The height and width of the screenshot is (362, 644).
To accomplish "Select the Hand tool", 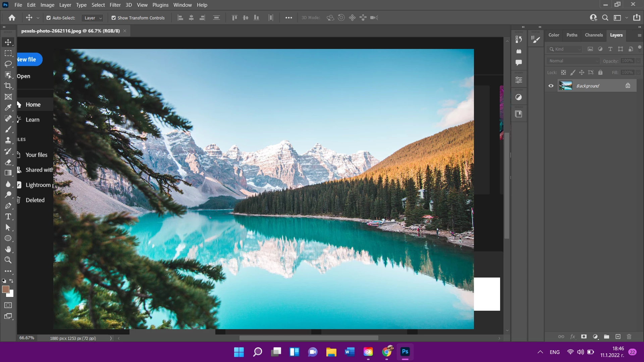I will pos(8,249).
